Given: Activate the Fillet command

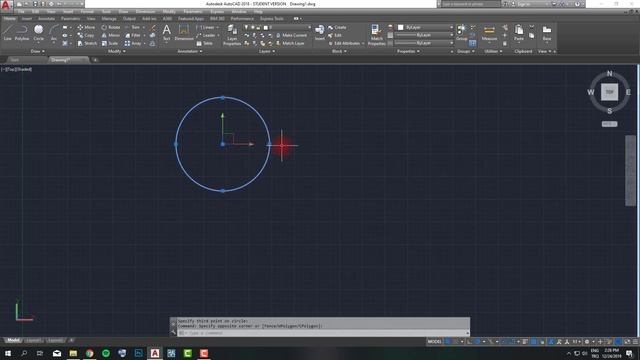Looking at the screenshot, I should (x=133, y=36).
